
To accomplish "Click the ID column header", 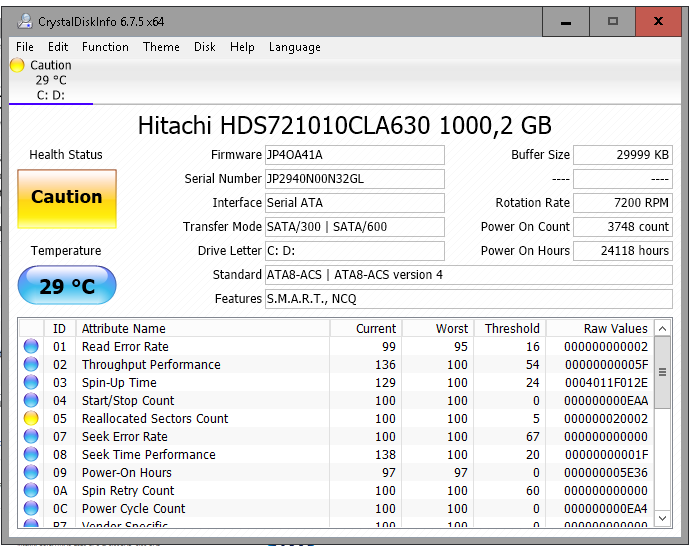I will click(x=60, y=328).
